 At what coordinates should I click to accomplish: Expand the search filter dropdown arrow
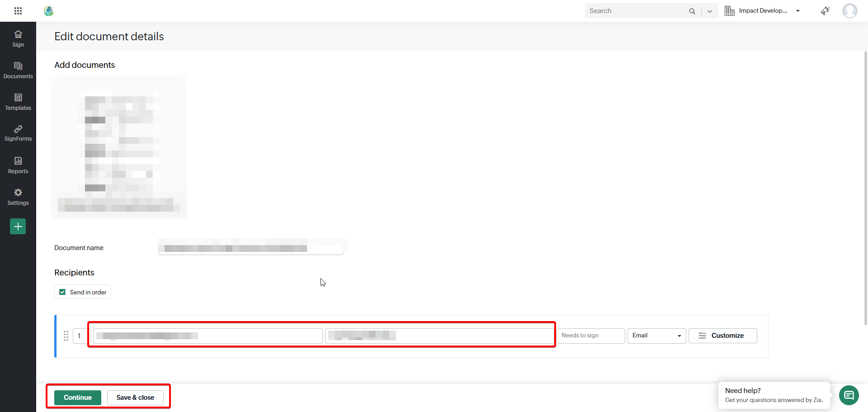[710, 11]
